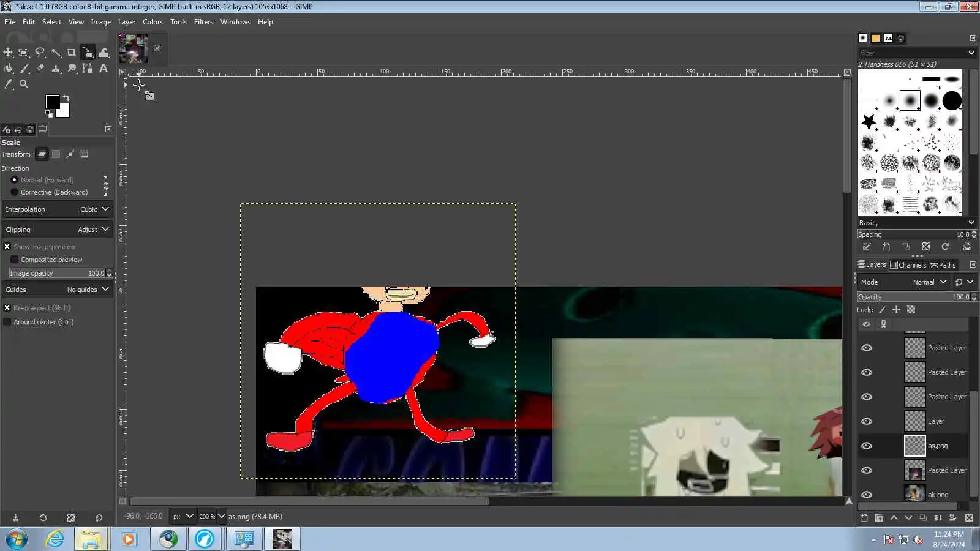
Task: Open the Clipping dropdown set to Adjust
Action: [58, 230]
